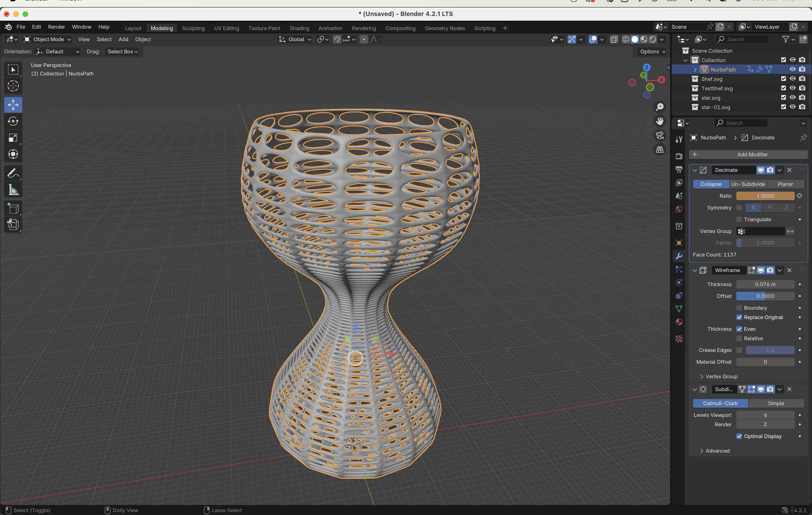The width and height of the screenshot is (812, 515).
Task: Open the View Layer properties tab
Action: point(679,182)
